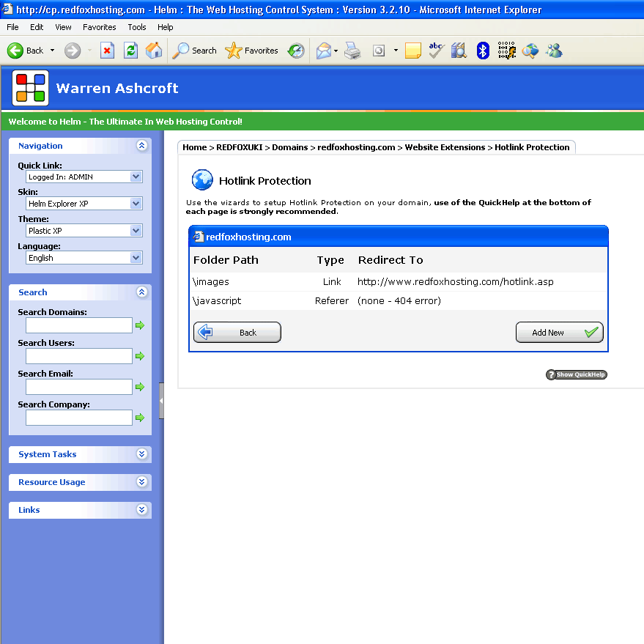Open the Mail button dropdown arrow
This screenshot has width=644, height=644.
click(x=336, y=51)
